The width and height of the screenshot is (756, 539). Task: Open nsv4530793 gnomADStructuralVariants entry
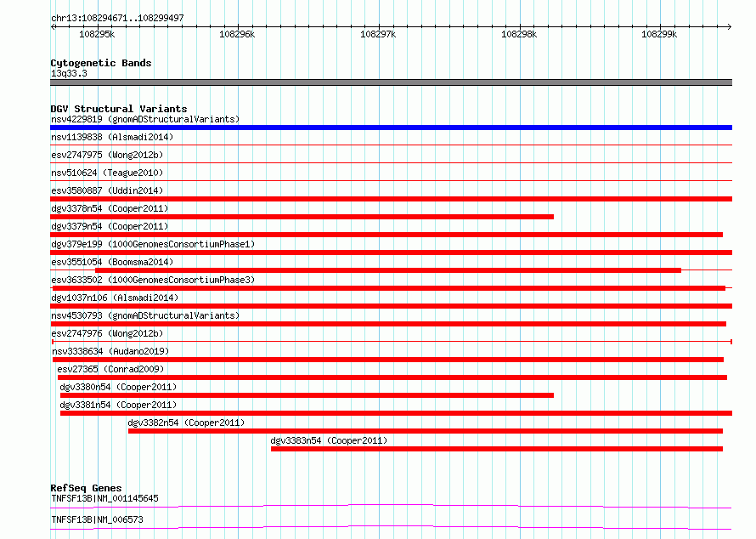pos(145,315)
